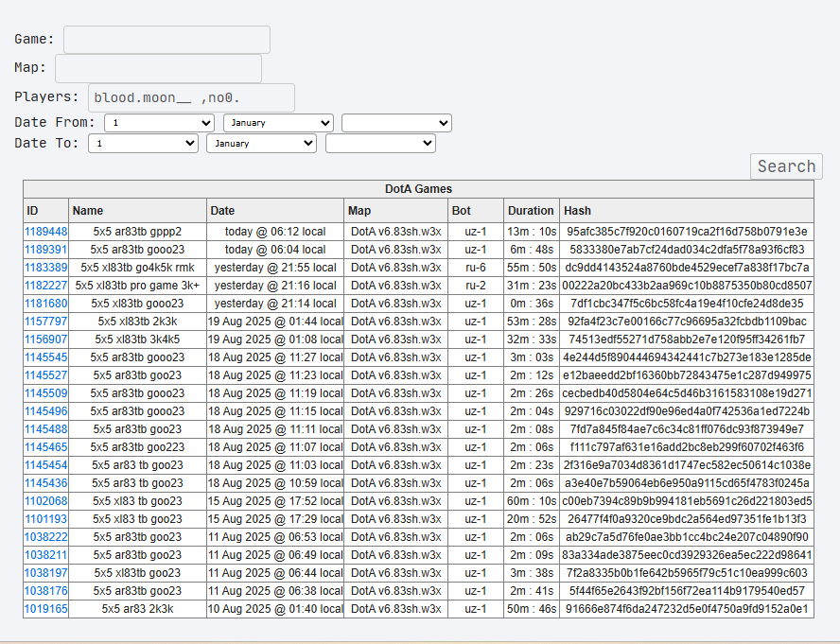
Task: Select the name '5x5 ar83tb gppp2'
Action: pos(138,232)
